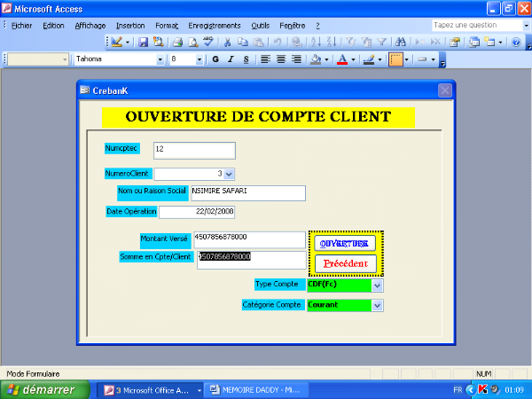
Task: Expand the Catégorie Compte dropdown
Action: pos(378,305)
